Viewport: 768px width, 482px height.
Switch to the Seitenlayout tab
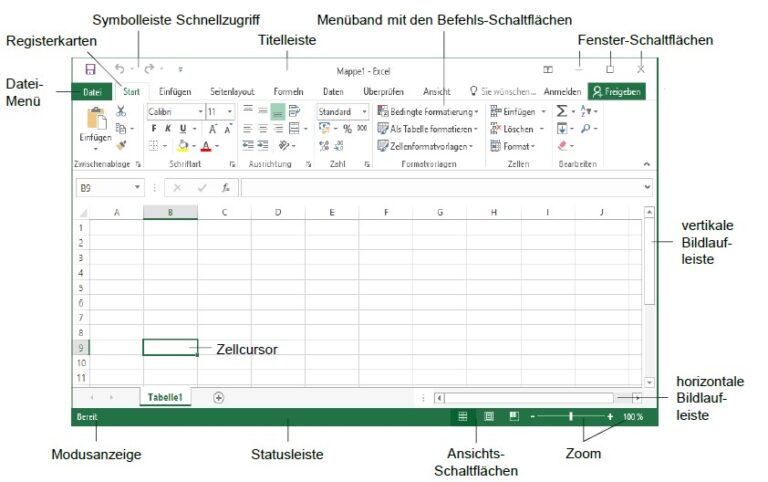click(232, 92)
